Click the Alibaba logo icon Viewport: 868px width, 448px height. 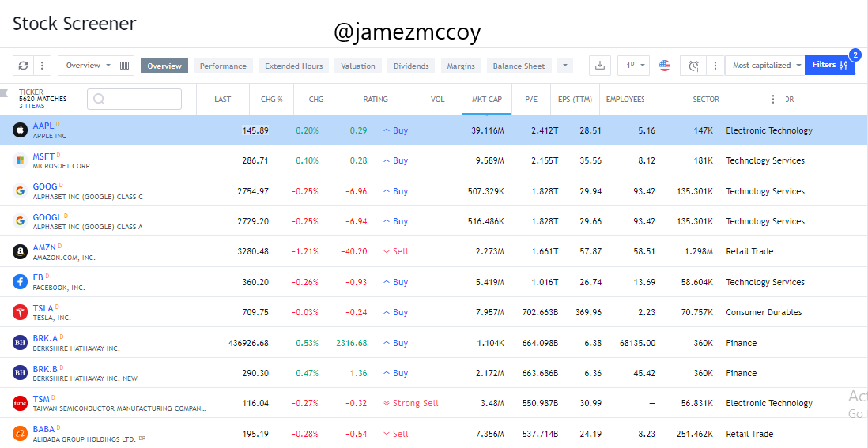[x=20, y=434]
